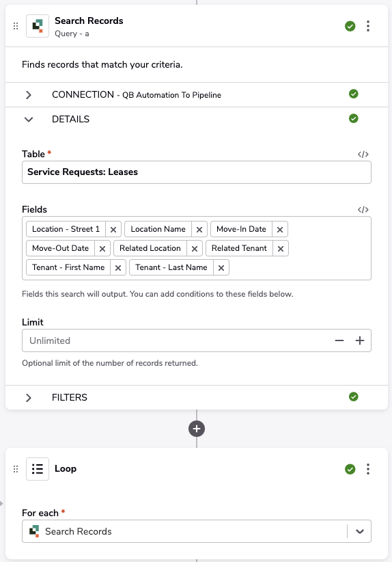The height and width of the screenshot is (562, 392).
Task: Remove the Location Name field tag
Action: [199, 230]
